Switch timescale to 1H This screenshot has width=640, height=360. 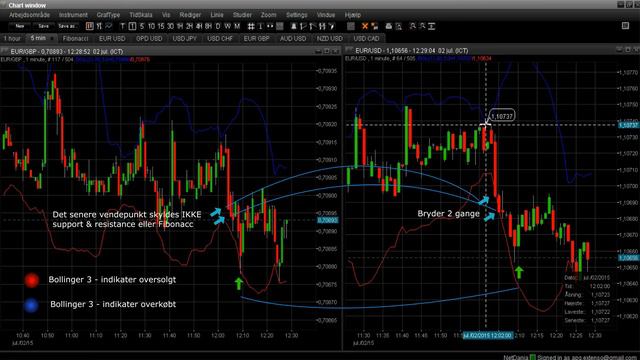pyautogui.click(x=180, y=26)
